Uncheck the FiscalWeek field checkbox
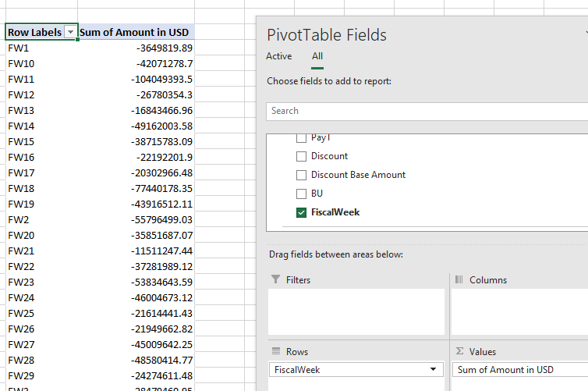Screen dimensions: 588x391 302,212
